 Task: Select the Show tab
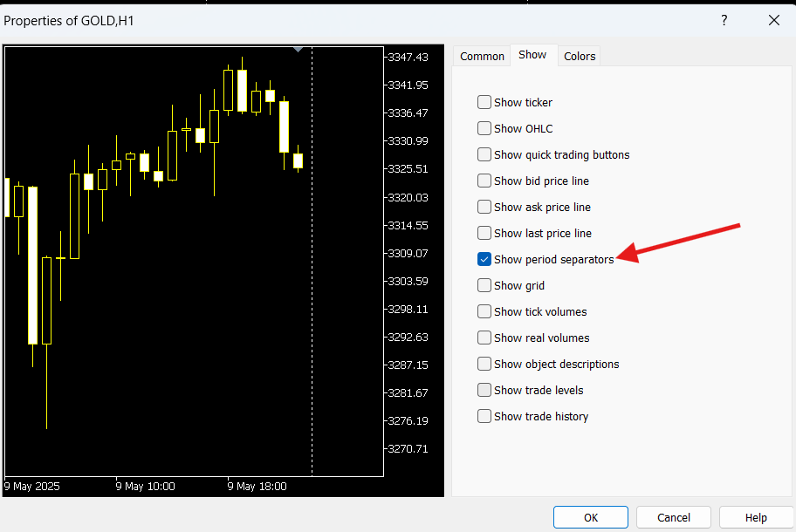coord(532,55)
